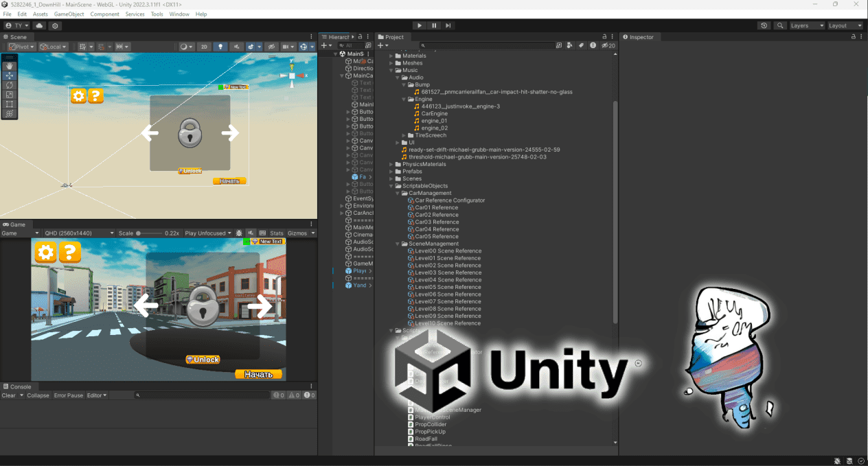
Task: Open the Component menu
Action: click(x=104, y=14)
